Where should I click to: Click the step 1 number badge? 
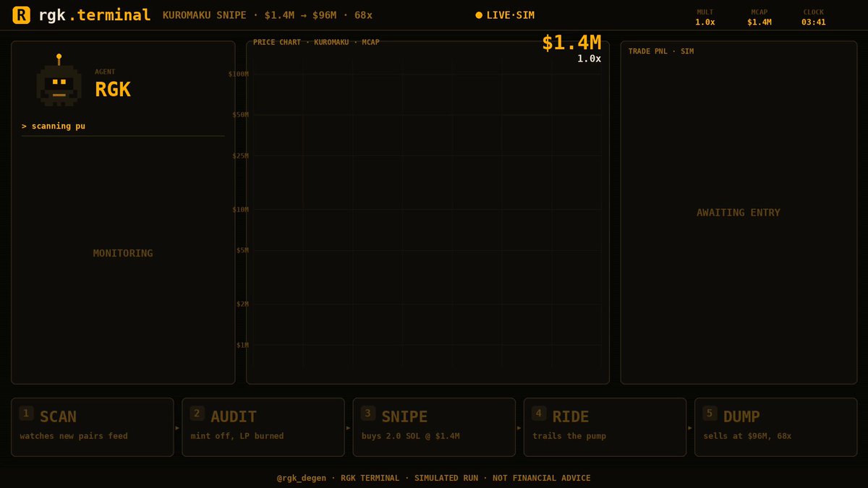tap(27, 414)
